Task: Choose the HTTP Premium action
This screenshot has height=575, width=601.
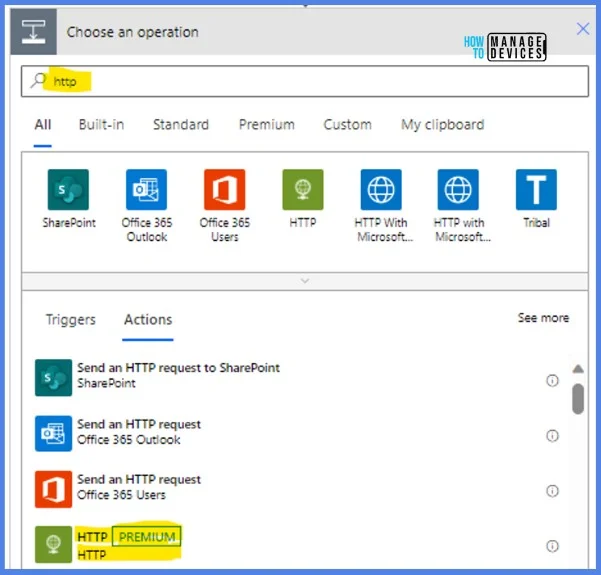Action: click(299, 544)
